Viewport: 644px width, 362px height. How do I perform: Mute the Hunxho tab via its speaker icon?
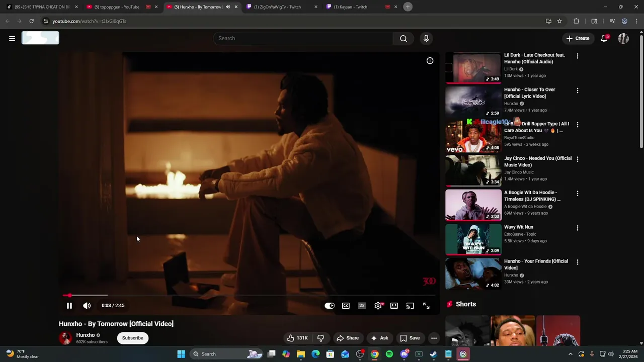tap(227, 7)
